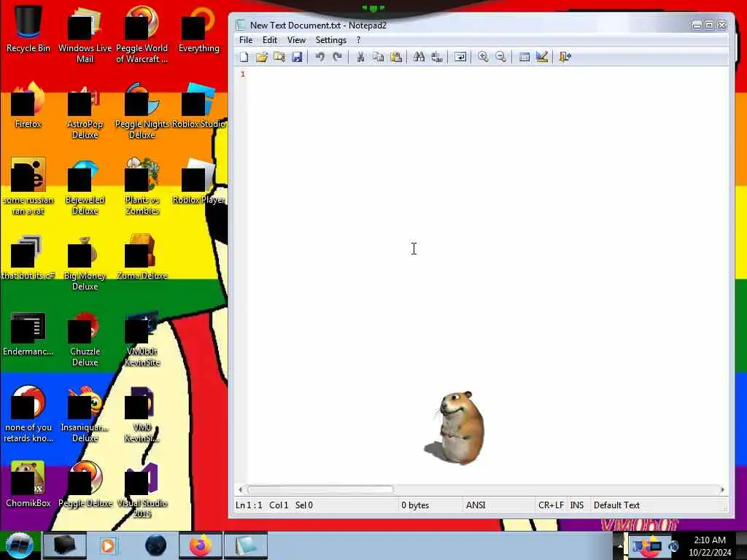Viewport: 747px width, 560px height.
Task: Open the View menu
Action: [296, 40]
